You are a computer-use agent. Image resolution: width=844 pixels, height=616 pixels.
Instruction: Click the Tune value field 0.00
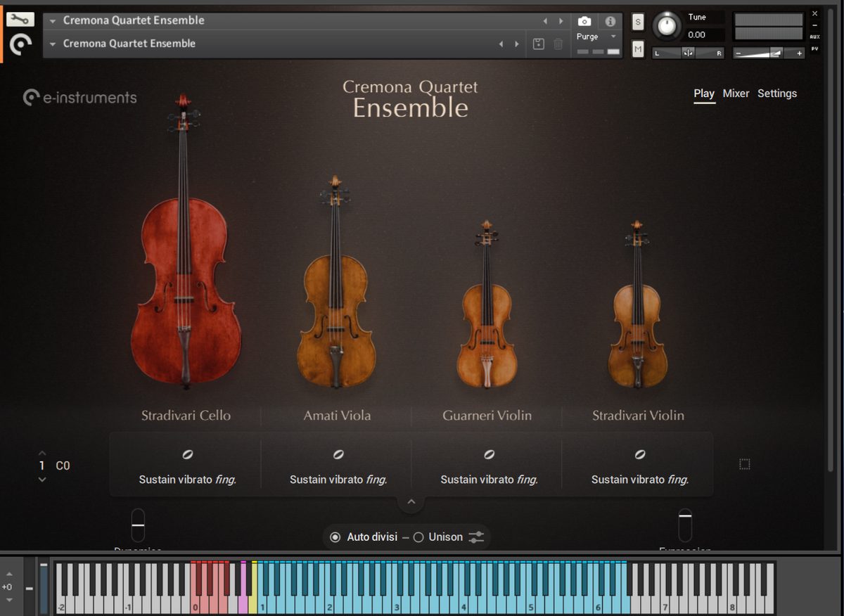click(704, 35)
